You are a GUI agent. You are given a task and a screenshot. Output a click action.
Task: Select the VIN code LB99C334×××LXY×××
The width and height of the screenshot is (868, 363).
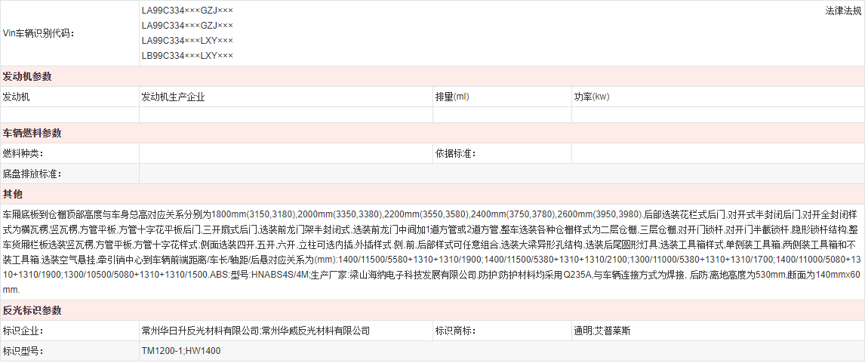pyautogui.click(x=187, y=56)
